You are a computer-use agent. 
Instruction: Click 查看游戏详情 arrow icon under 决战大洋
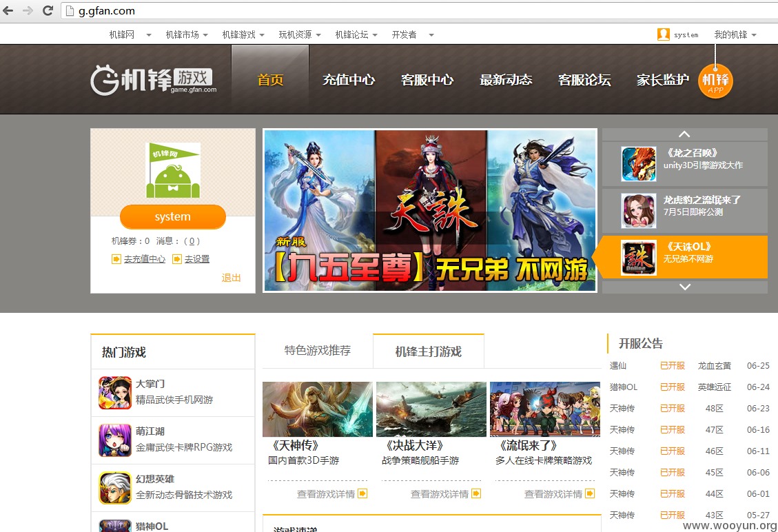[476, 494]
